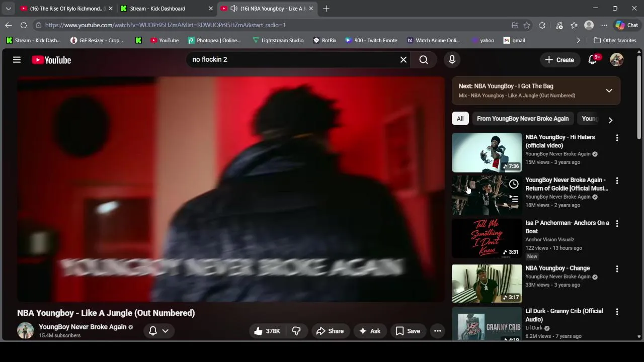Open Photopea Online bookmark

[x=214, y=40]
